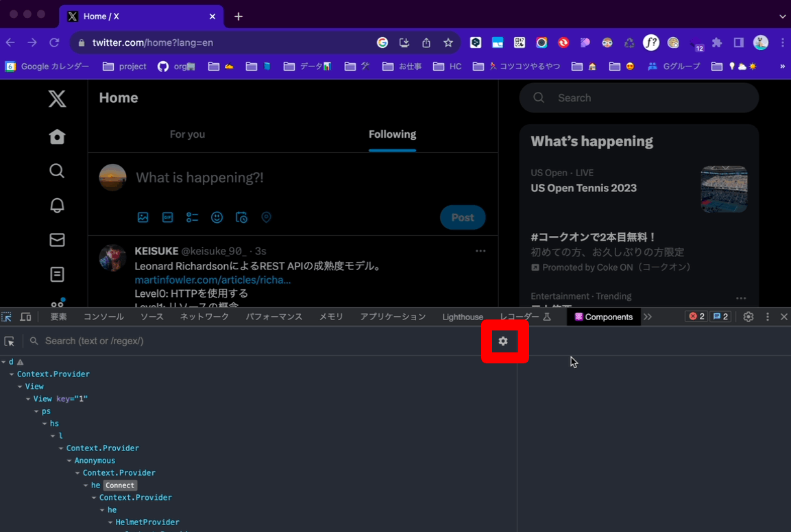The width and height of the screenshot is (791, 532).
Task: Open the project bookmarks folder
Action: [x=125, y=66]
